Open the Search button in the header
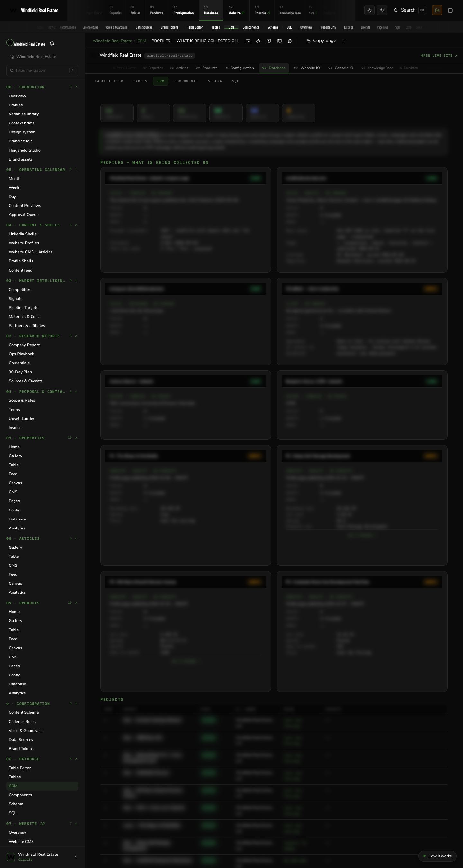 pyautogui.click(x=409, y=10)
